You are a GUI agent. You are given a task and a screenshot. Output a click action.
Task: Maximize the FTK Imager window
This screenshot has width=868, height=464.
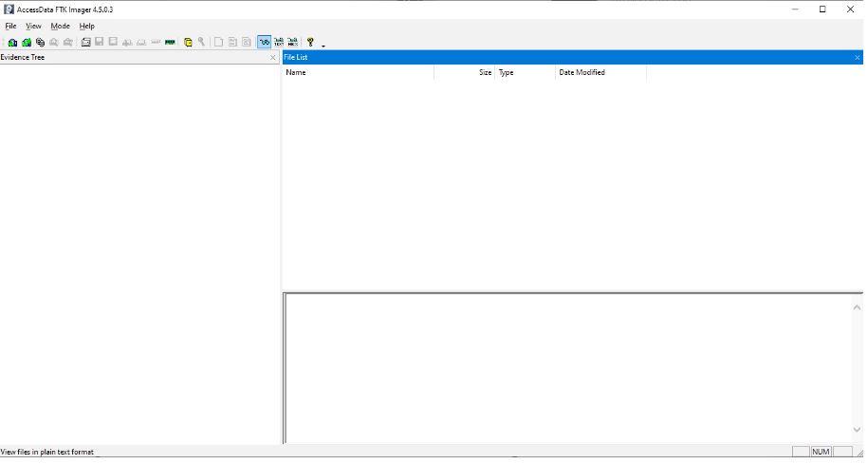(822, 9)
